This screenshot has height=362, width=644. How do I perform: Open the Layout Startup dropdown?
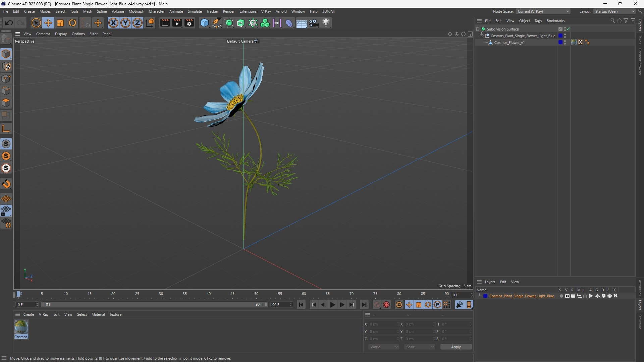615,11
